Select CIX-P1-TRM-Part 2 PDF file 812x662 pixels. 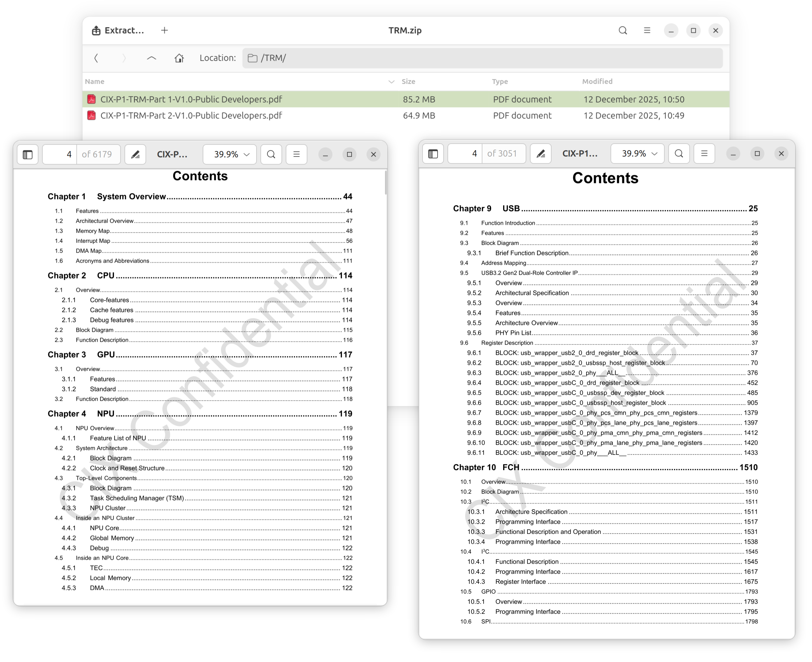tap(191, 115)
